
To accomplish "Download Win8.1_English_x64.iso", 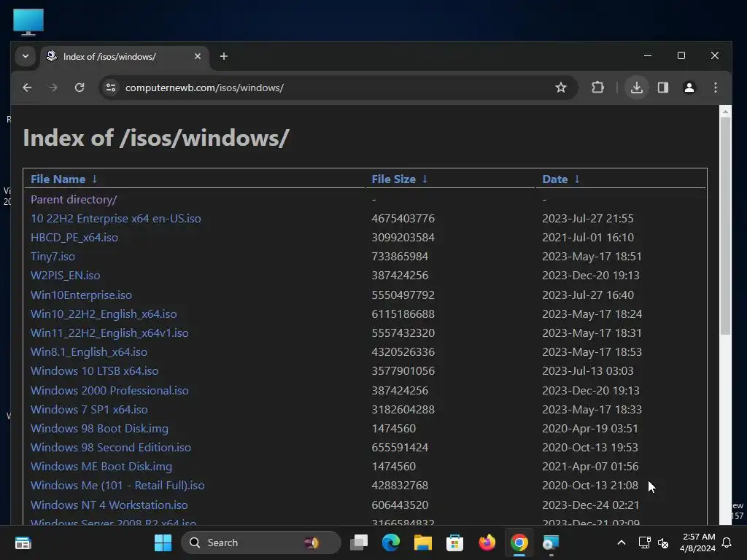I will pos(88,352).
